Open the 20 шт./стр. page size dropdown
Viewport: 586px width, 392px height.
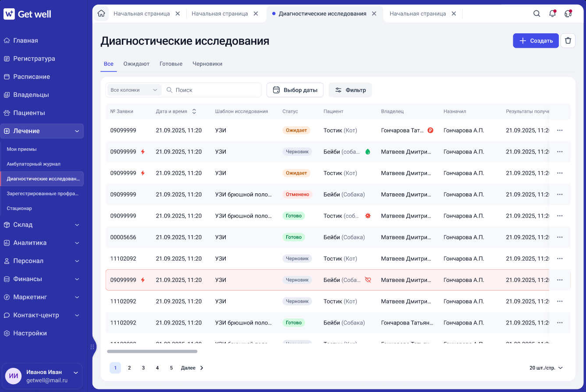(546, 368)
